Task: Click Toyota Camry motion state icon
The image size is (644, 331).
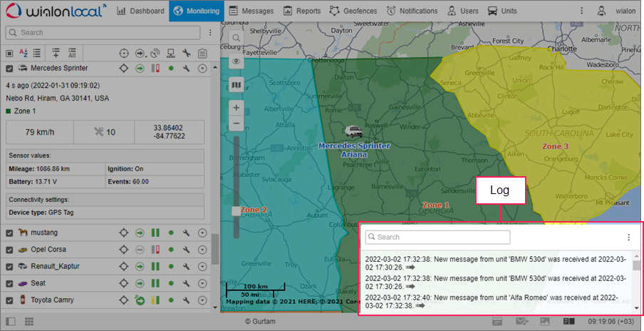Action: pos(140,300)
